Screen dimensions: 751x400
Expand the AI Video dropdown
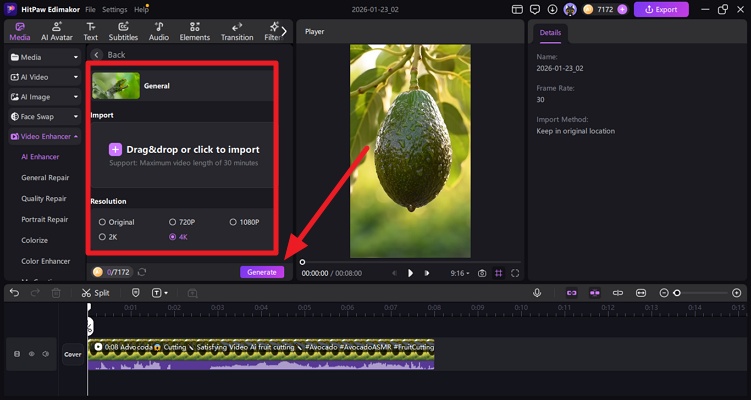pos(45,77)
